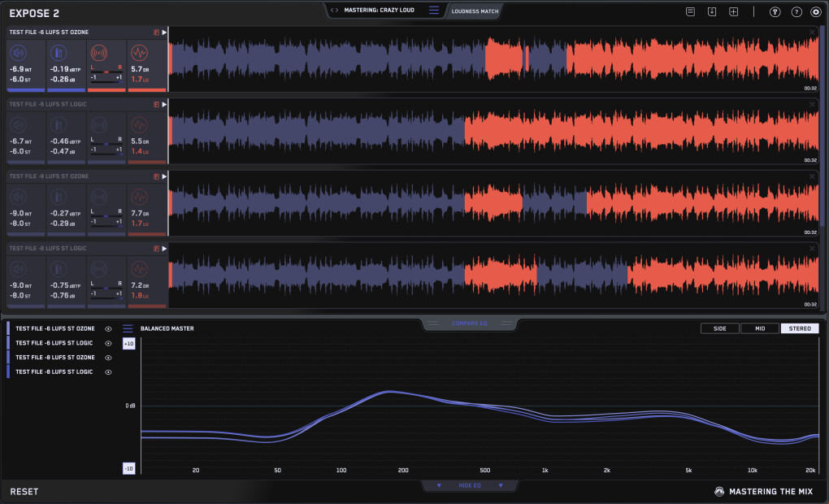Click the -8 LUFS ST LOGIC waveform
This screenshot has width=829, height=504.
coord(494,275)
